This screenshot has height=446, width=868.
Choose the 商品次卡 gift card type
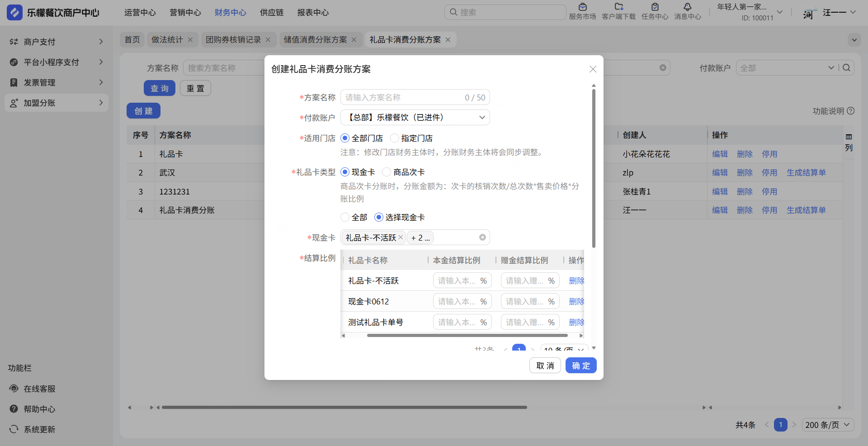coord(387,172)
